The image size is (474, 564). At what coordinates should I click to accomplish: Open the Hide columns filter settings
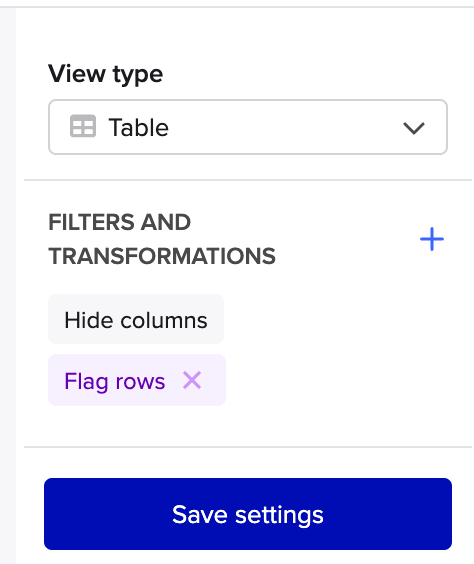coord(136,319)
